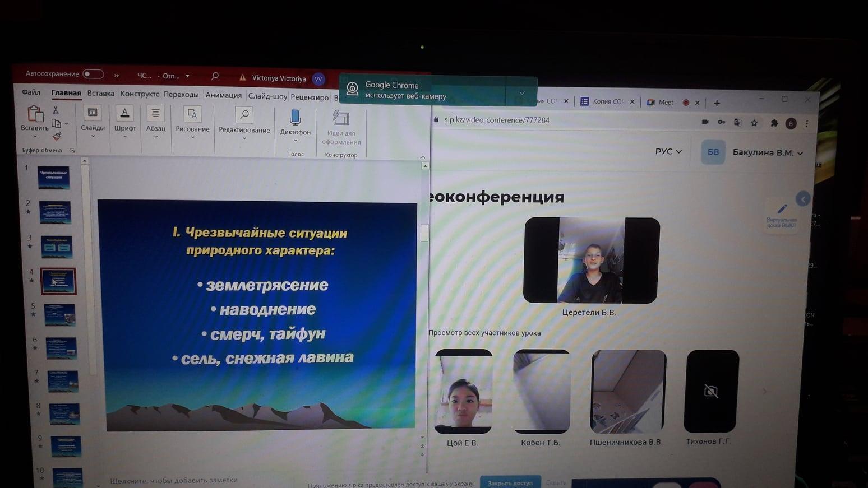Click the scissors cut icon
The height and width of the screenshot is (488, 868).
56,110
